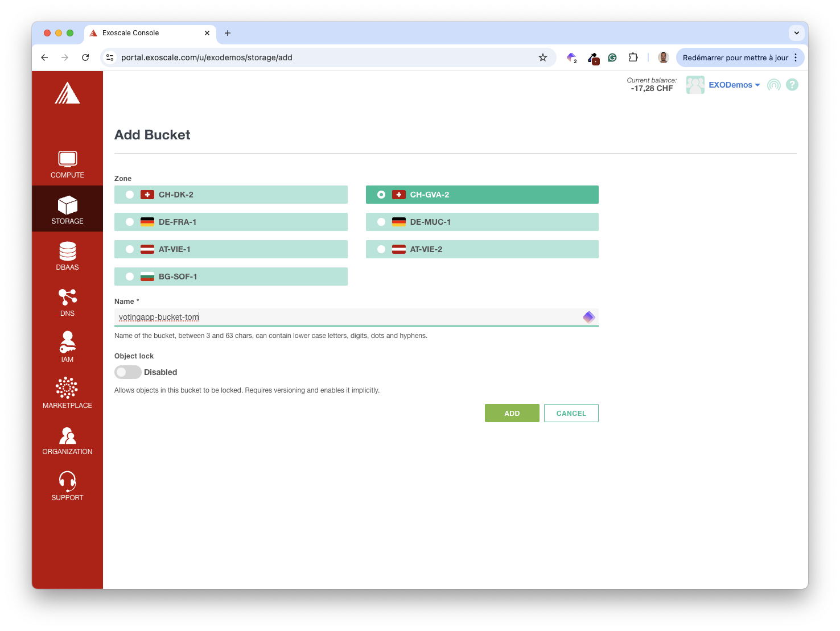840x631 pixels.
Task: Click the help question mark icon
Action: coord(792,85)
